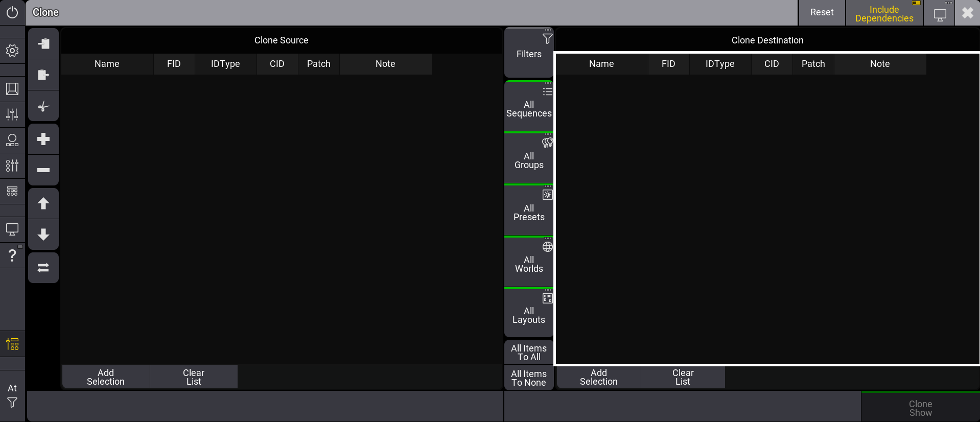The height and width of the screenshot is (422, 980).
Task: Toggle the All Presets filter
Action: (529, 210)
